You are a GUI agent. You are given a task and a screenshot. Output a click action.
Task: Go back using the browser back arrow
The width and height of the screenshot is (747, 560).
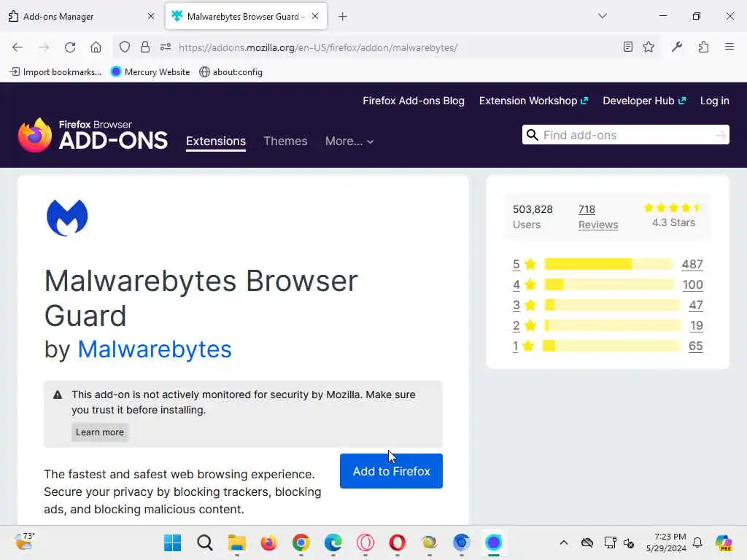(x=18, y=47)
